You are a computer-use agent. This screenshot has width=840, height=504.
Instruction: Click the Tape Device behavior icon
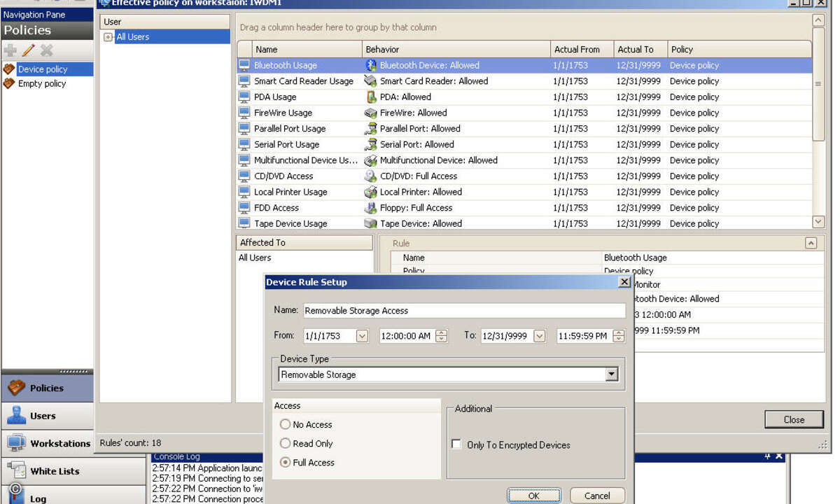click(371, 223)
